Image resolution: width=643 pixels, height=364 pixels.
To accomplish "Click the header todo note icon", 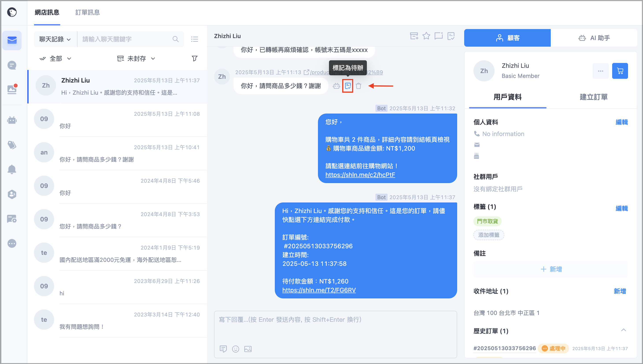I will [x=451, y=36].
